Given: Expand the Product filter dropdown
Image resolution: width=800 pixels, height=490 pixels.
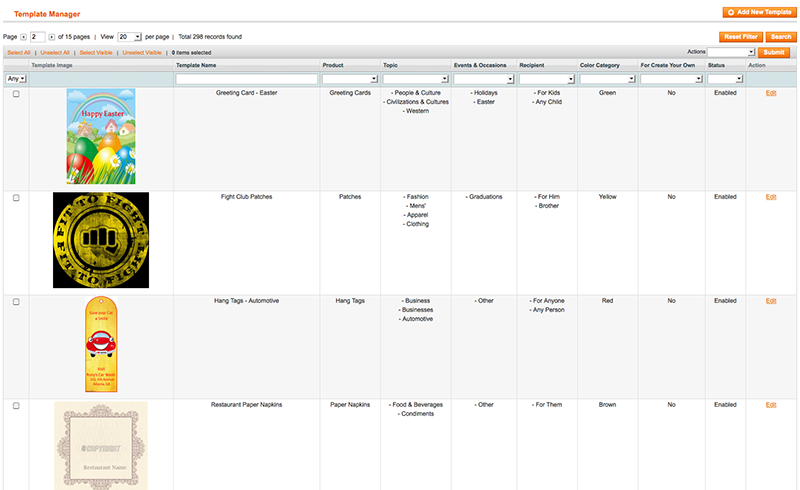Looking at the screenshot, I should click(x=347, y=78).
